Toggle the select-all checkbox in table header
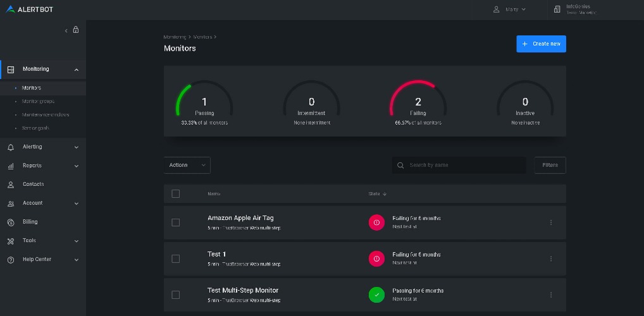 (x=176, y=193)
